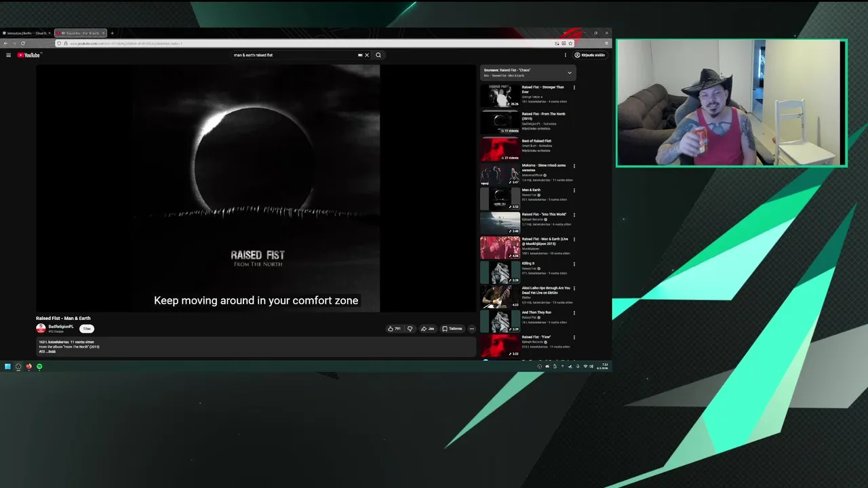Open options for Mokoma video
Viewport: 868px width, 488px height.
[x=574, y=166]
